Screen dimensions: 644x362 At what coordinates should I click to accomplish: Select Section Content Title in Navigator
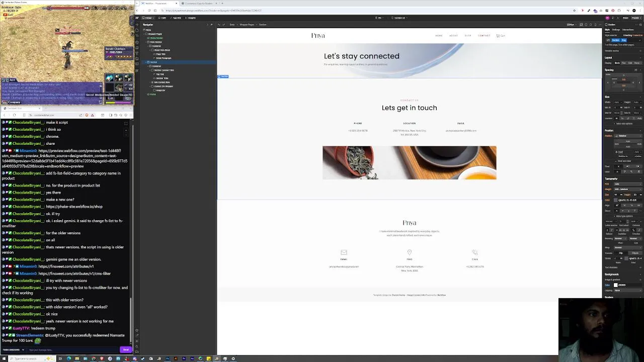pyautogui.click(x=164, y=70)
